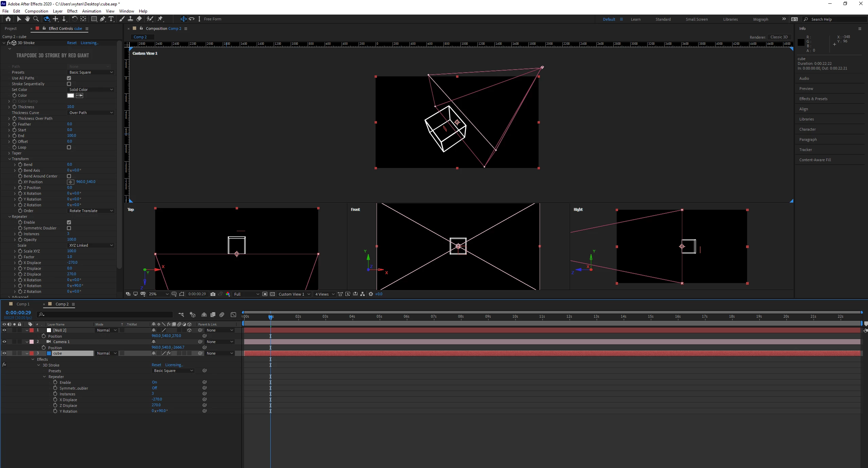Select the Zoom tool in toolbar
This screenshot has height=468, width=868.
point(36,19)
